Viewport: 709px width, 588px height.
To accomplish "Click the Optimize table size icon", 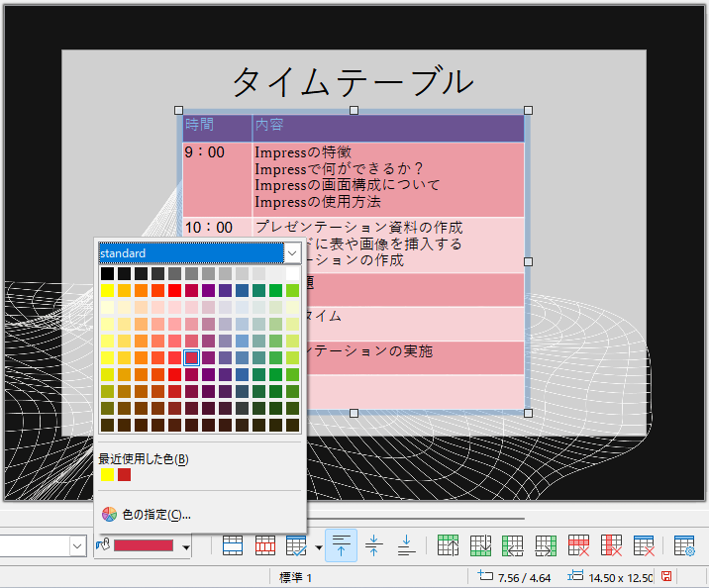I will click(297, 546).
